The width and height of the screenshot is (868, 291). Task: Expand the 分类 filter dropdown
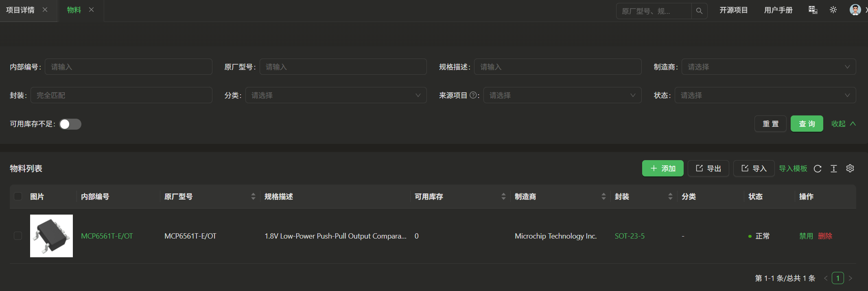point(336,95)
